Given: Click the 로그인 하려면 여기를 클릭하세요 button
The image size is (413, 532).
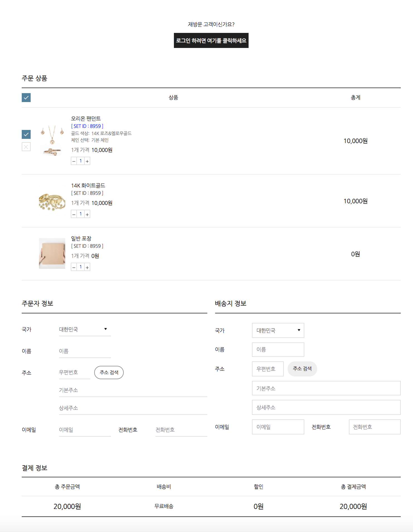Looking at the screenshot, I should pos(211,40).
